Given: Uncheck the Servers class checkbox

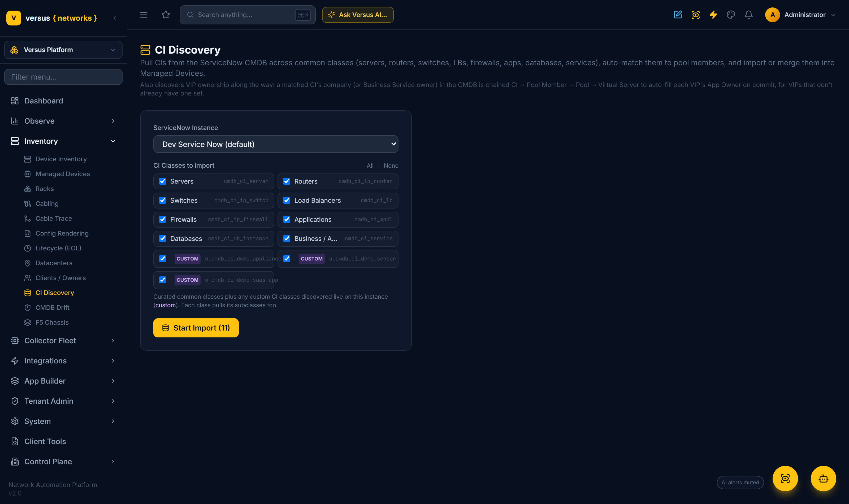Looking at the screenshot, I should click(163, 181).
